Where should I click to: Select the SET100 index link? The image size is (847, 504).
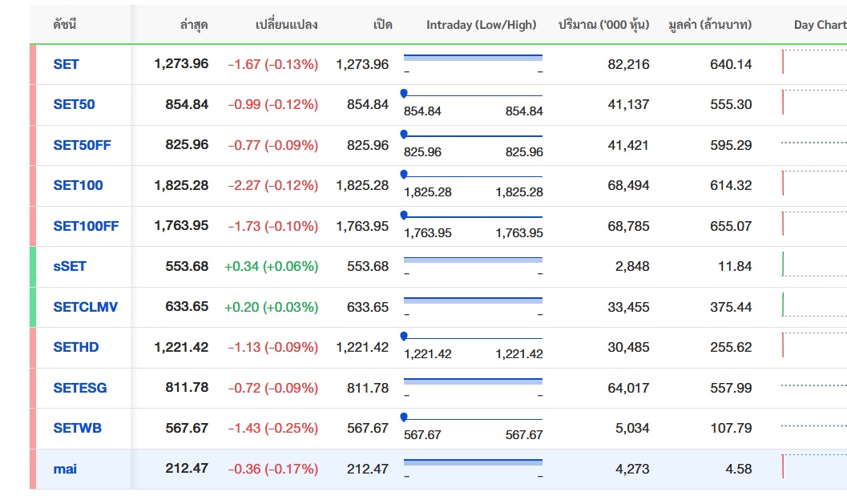(78, 185)
